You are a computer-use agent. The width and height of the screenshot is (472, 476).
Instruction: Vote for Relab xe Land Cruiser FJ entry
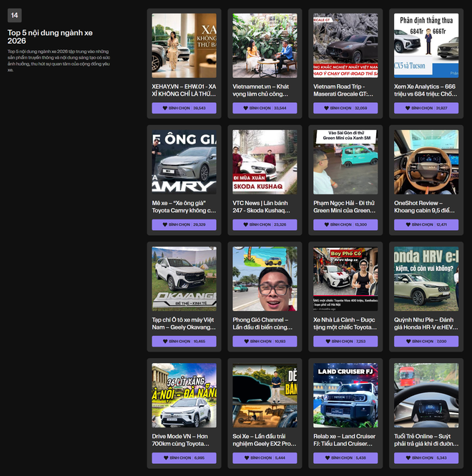pyautogui.click(x=345, y=458)
